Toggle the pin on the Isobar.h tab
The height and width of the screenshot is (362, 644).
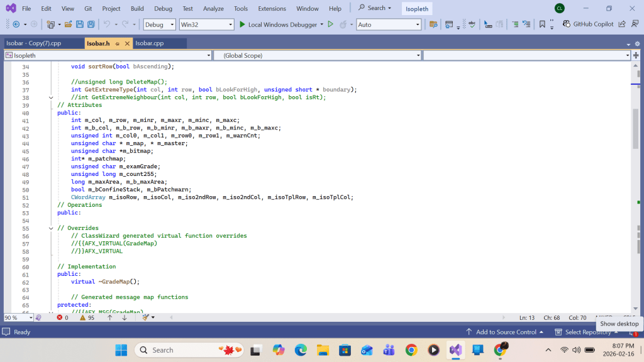[x=118, y=43]
